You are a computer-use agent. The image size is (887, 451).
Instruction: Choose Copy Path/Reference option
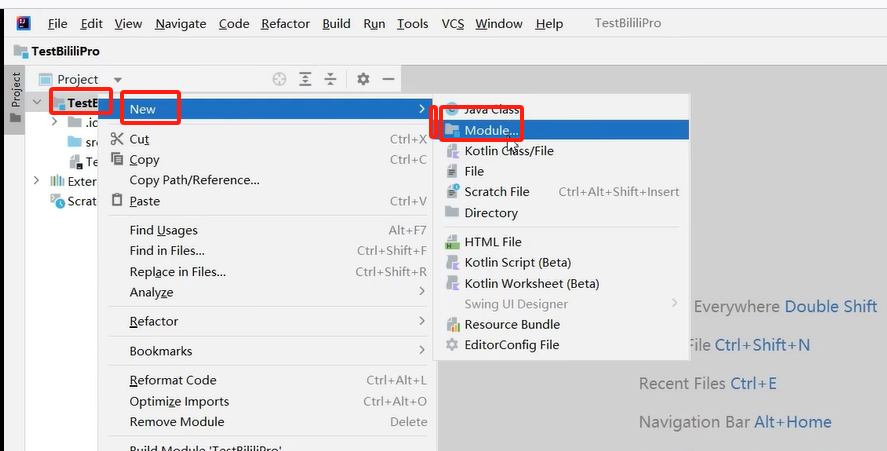pos(268,180)
